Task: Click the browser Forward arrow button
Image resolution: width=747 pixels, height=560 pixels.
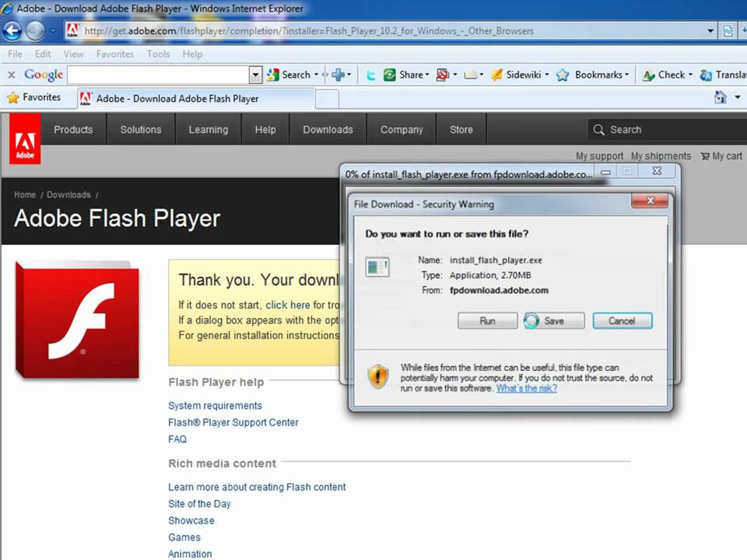Action: coord(35,31)
